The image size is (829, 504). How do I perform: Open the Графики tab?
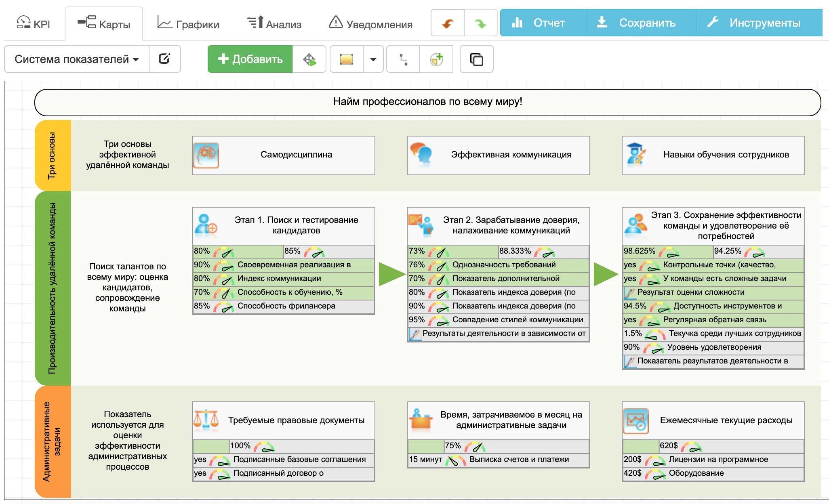click(x=188, y=24)
